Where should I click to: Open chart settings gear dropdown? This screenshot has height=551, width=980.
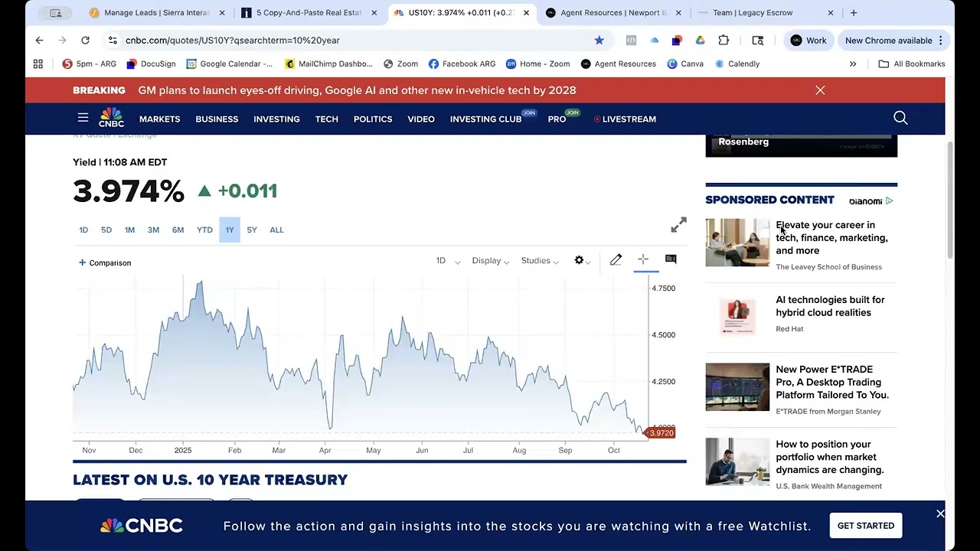tap(582, 260)
